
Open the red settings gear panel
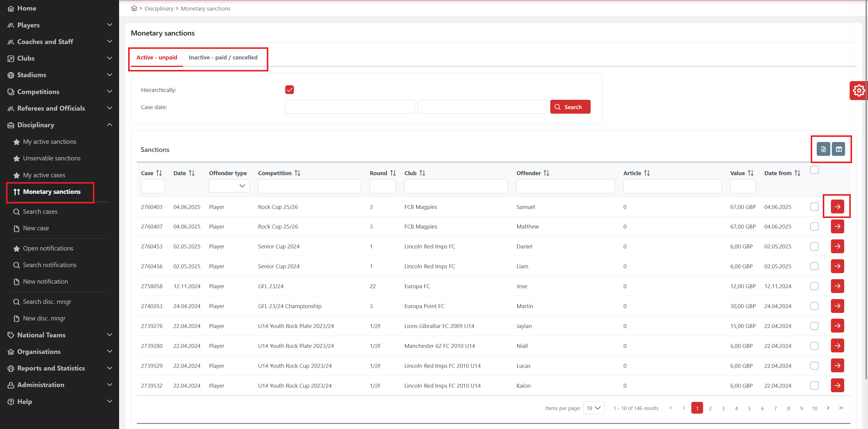(858, 90)
